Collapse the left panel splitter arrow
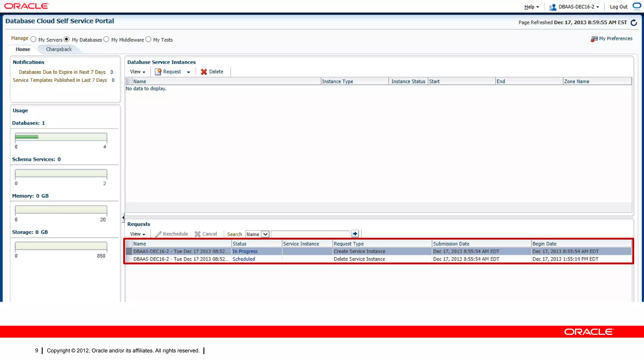The width and height of the screenshot is (644, 362). tap(123, 217)
